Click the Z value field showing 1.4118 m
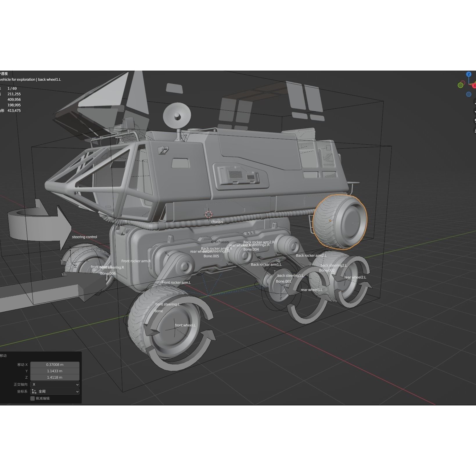This screenshot has width=476, height=476. click(55, 377)
